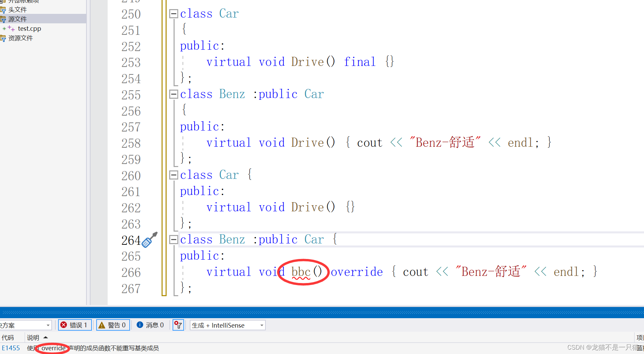644x354 pixels.
Task: Collapse the class Car block at line 250
Action: coord(174,14)
